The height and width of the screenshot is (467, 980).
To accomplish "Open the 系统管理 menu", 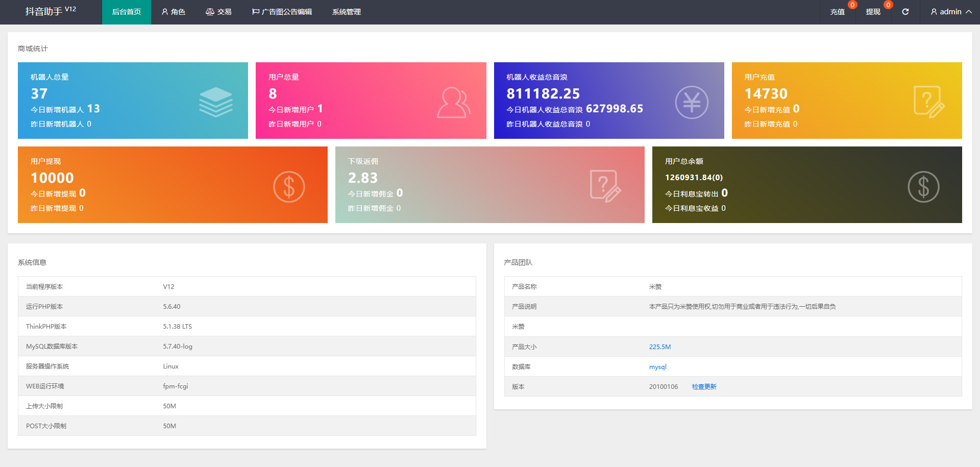I will click(347, 12).
